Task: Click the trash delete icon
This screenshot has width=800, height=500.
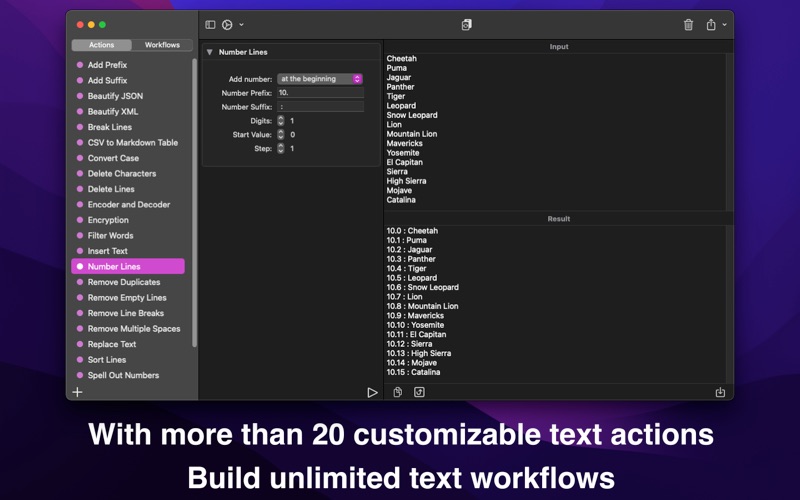Action: (x=688, y=24)
